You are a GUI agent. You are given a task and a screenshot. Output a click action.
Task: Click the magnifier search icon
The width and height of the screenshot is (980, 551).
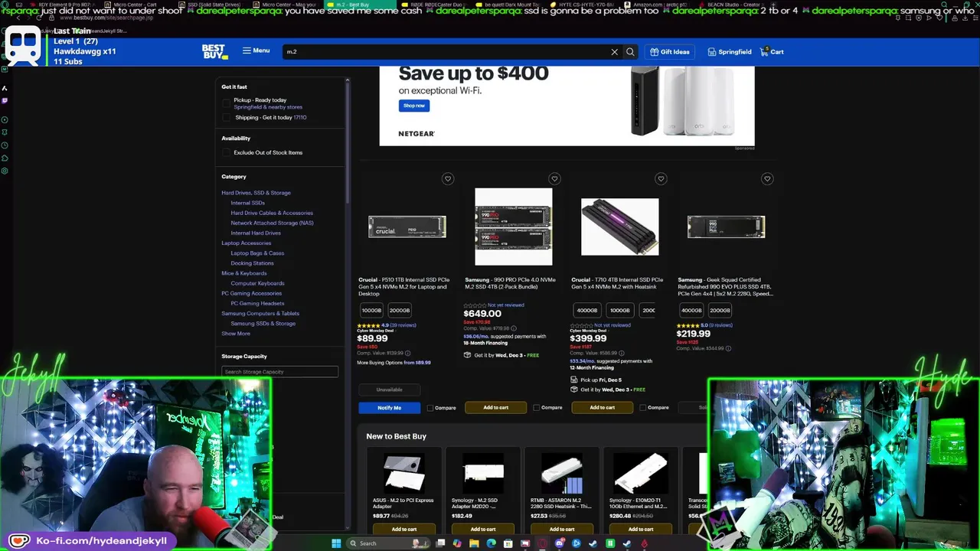630,52
